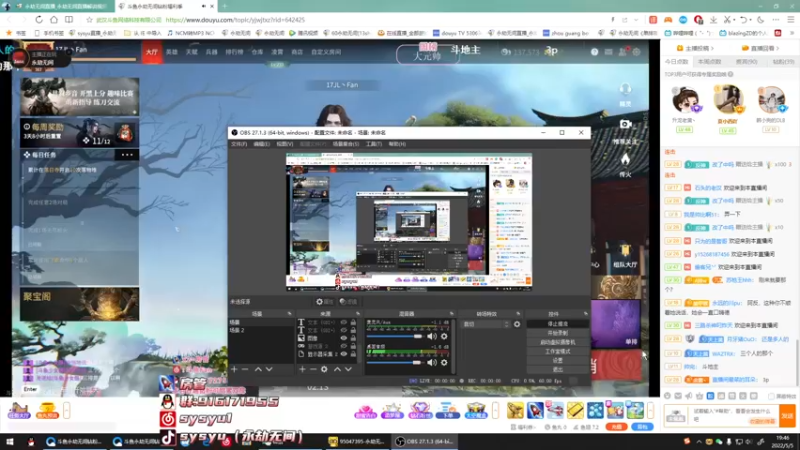Open transition properties gear icon
The height and width of the screenshot is (450, 800).
tap(517, 324)
